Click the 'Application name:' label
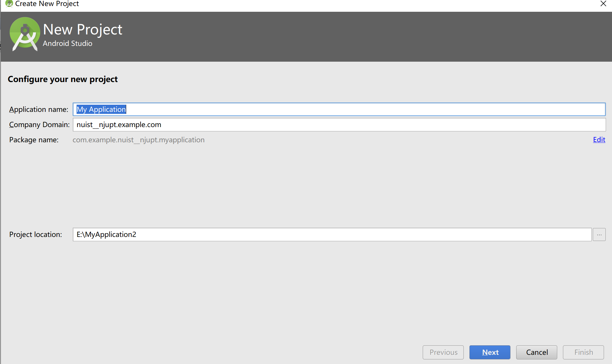The height and width of the screenshot is (364, 612). (39, 110)
